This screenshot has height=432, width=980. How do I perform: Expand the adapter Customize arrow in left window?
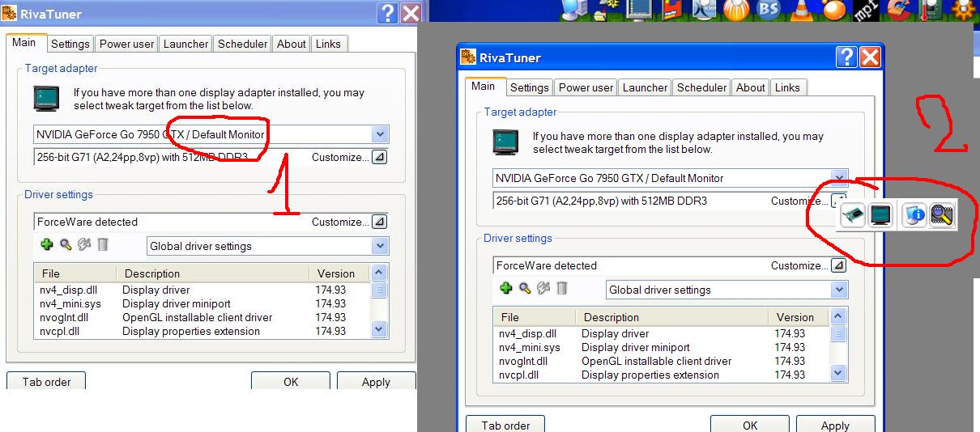(379, 157)
